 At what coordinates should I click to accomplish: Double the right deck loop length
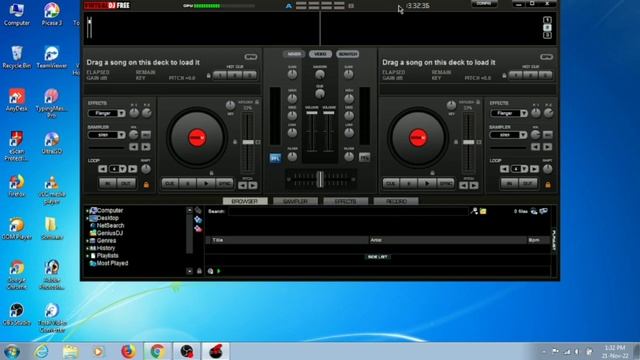(x=534, y=169)
